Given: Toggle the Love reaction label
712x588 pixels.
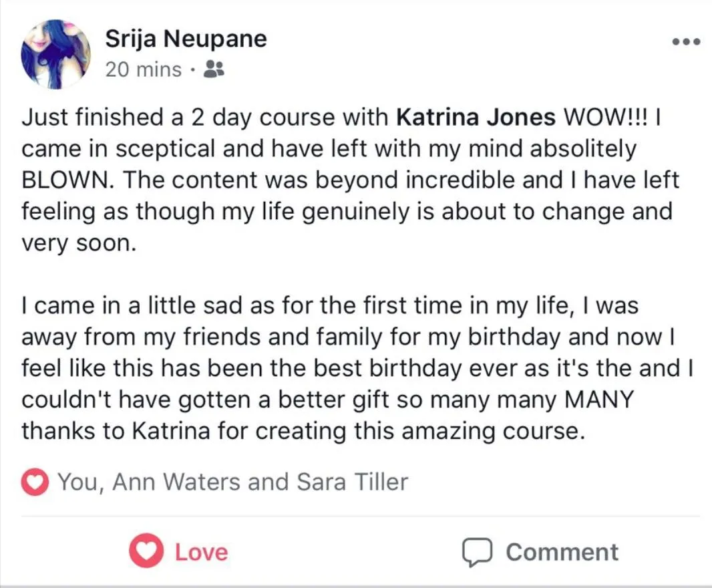Looking at the screenshot, I should 201,552.
